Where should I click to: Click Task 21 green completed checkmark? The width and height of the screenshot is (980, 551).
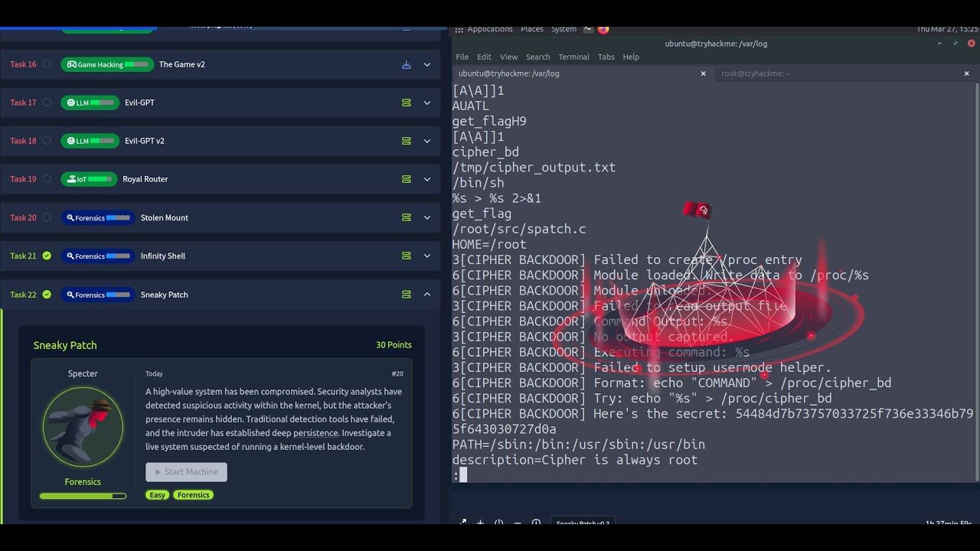(x=47, y=256)
